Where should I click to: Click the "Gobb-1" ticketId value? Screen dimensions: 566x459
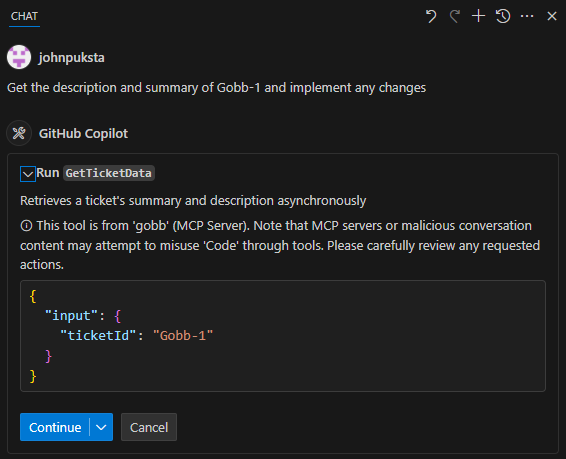pyautogui.click(x=183, y=336)
